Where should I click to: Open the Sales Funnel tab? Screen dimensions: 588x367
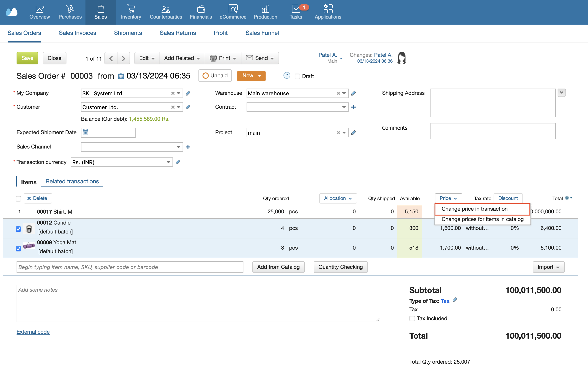(262, 33)
